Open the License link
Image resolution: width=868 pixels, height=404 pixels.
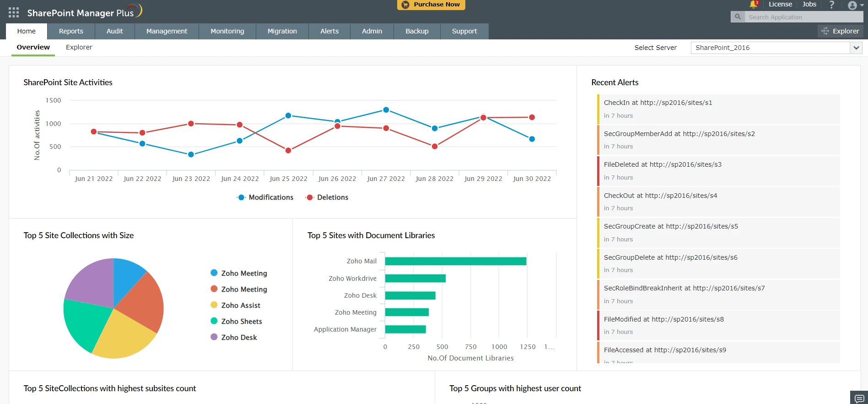tap(780, 4)
